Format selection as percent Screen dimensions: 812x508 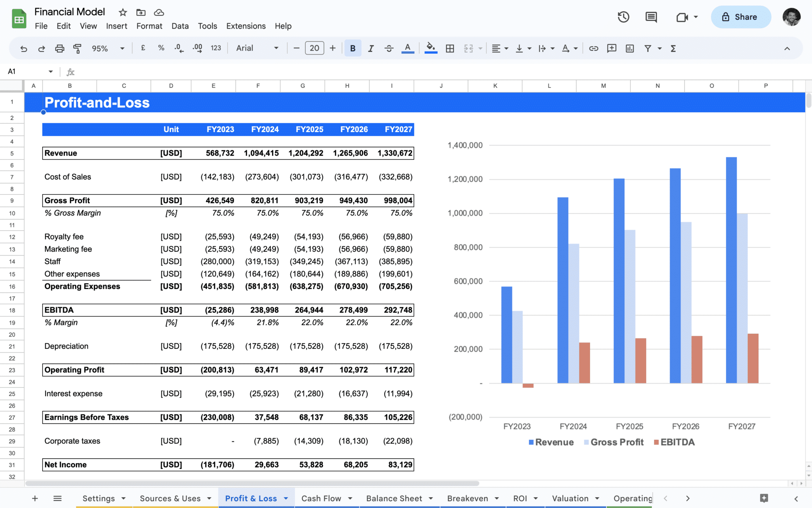(161, 48)
